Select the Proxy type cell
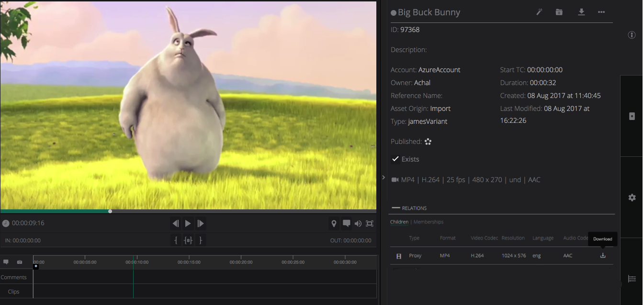644x305 pixels. (x=415, y=256)
